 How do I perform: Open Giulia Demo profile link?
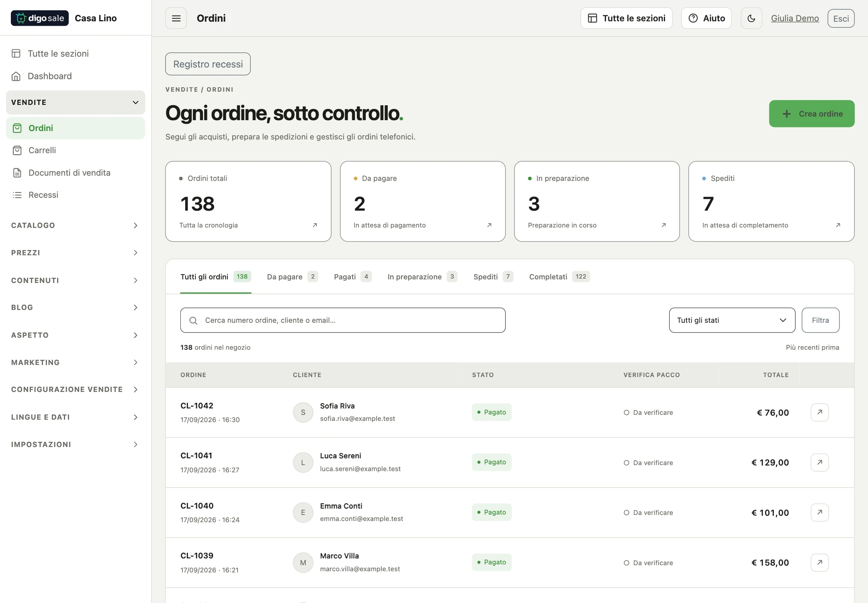(x=794, y=18)
